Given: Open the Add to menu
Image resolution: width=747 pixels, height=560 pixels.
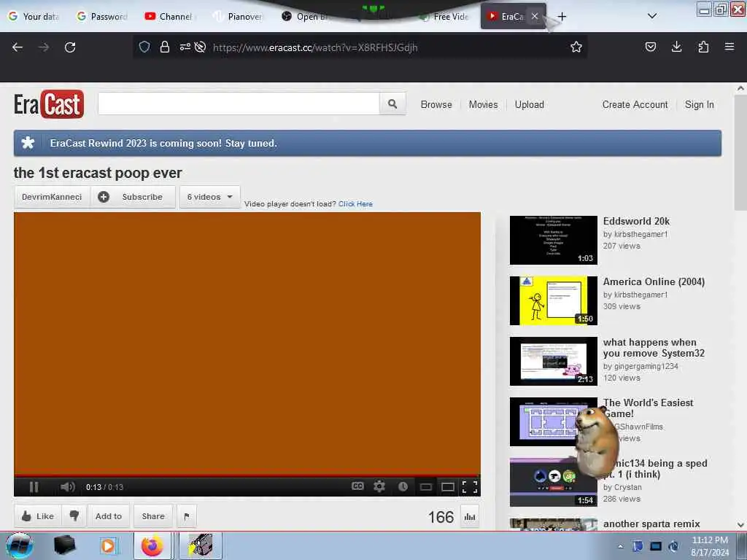Looking at the screenshot, I should tap(109, 516).
